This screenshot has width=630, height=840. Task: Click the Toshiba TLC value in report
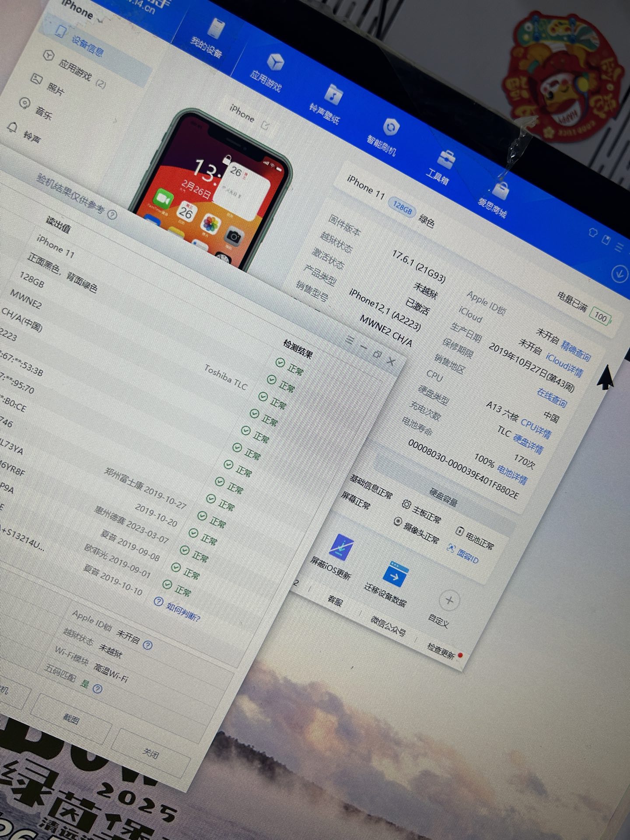pos(226,378)
